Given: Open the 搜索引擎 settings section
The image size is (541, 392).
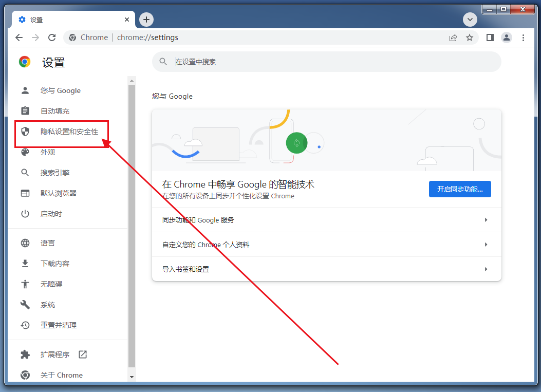Looking at the screenshot, I should (x=55, y=173).
